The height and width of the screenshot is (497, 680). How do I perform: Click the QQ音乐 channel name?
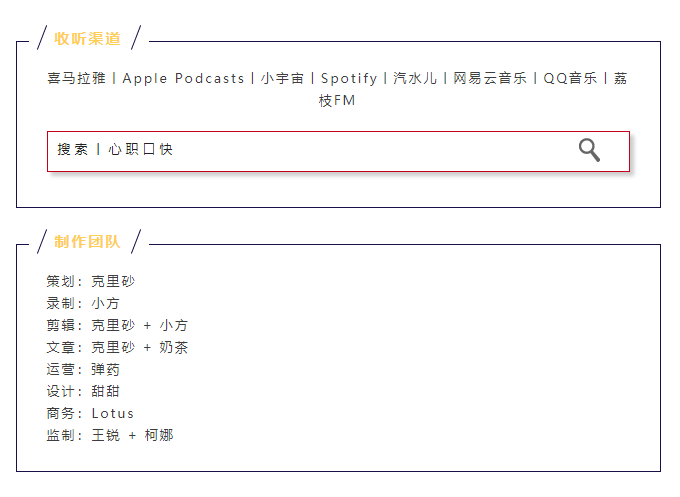[x=570, y=78]
